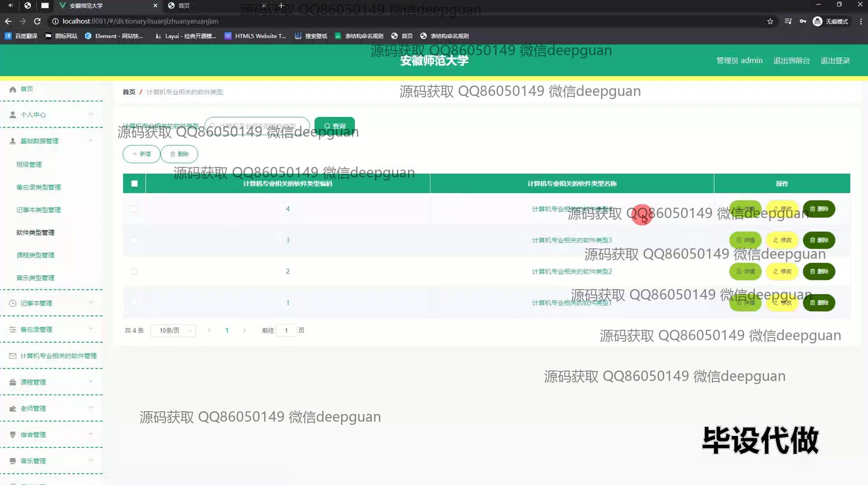Image resolution: width=868 pixels, height=485 pixels.
Task: Click the browser back arrow
Action: pos(8,21)
